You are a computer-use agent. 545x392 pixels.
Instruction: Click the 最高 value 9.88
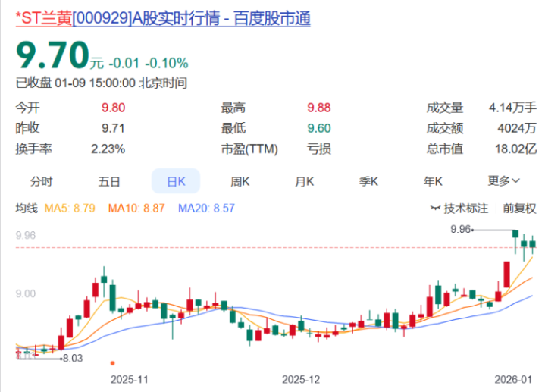318,108
